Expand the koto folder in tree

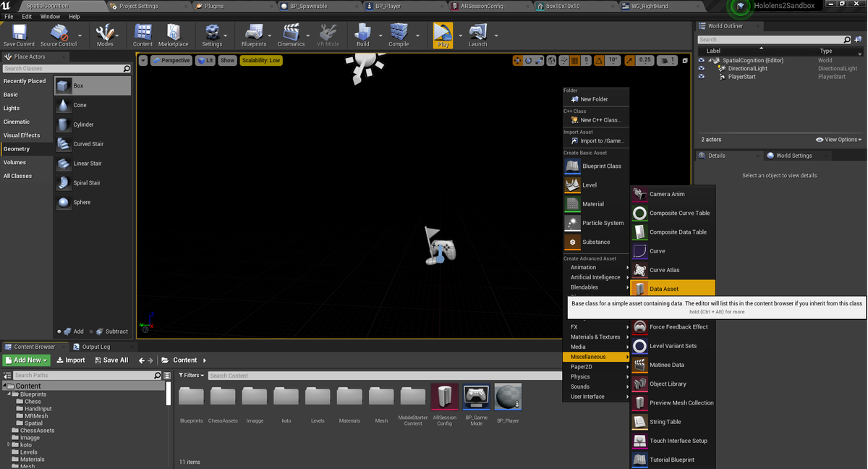pyautogui.click(x=9, y=445)
